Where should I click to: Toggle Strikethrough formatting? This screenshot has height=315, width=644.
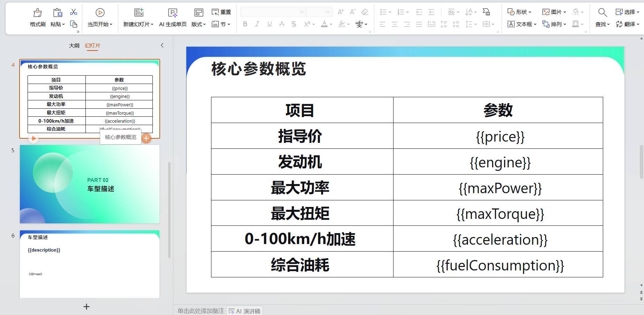[282, 24]
